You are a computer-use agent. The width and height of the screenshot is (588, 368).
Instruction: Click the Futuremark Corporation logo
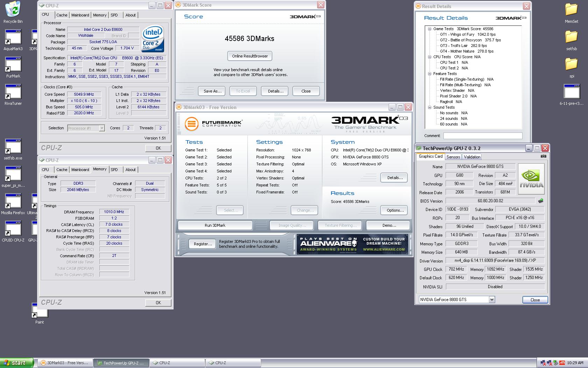[213, 124]
